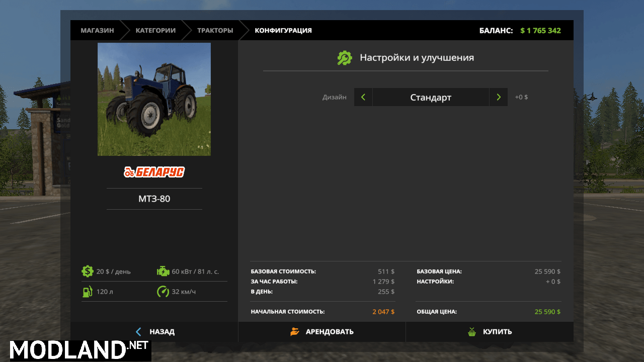Click the daily upkeep cost dollar icon

[88, 271]
